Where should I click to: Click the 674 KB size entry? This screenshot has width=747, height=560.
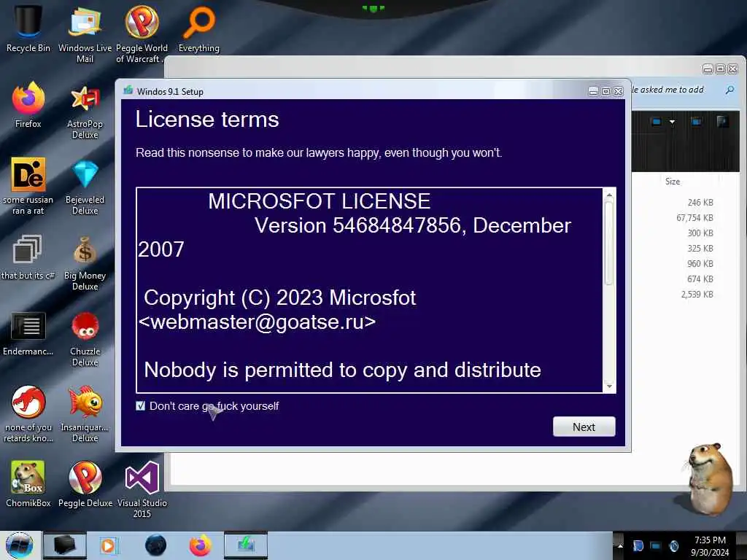click(x=700, y=279)
